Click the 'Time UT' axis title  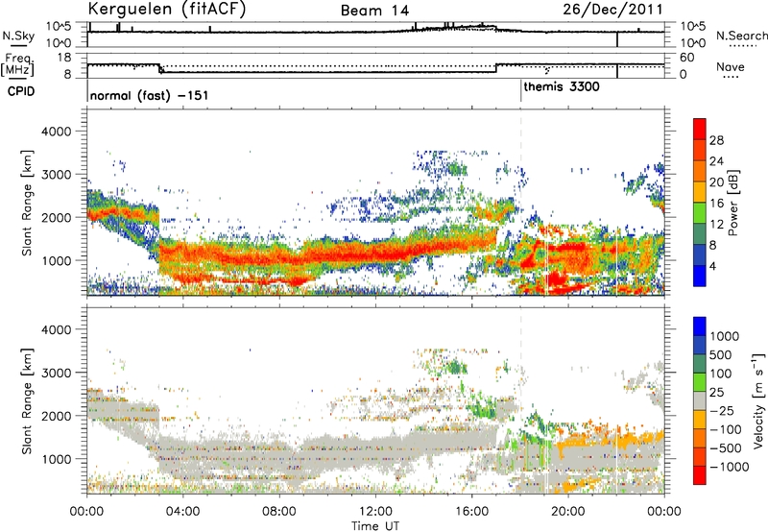(375, 526)
